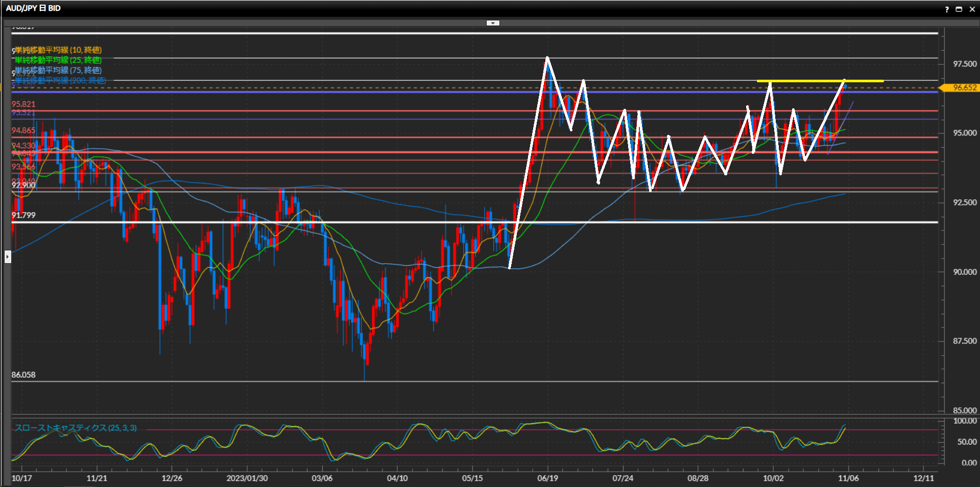
Task: Click the 50.00 stochastics scale label
Action: 967,442
